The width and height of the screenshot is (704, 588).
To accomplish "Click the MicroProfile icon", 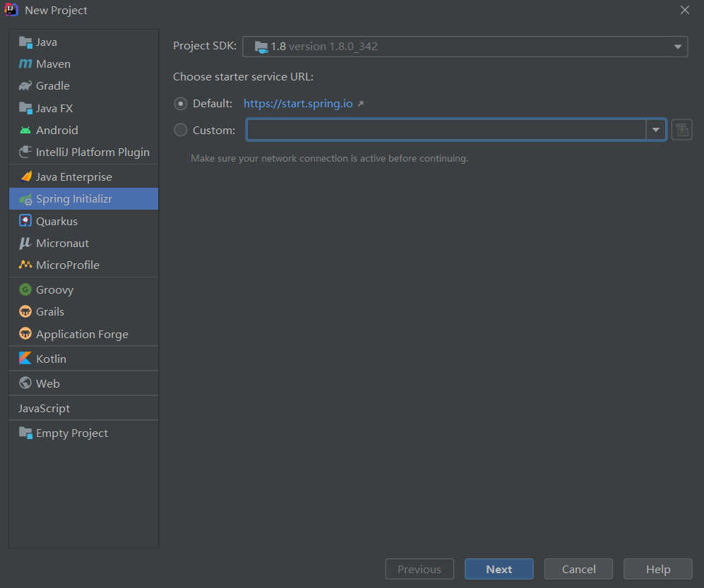I will pyautogui.click(x=25, y=265).
